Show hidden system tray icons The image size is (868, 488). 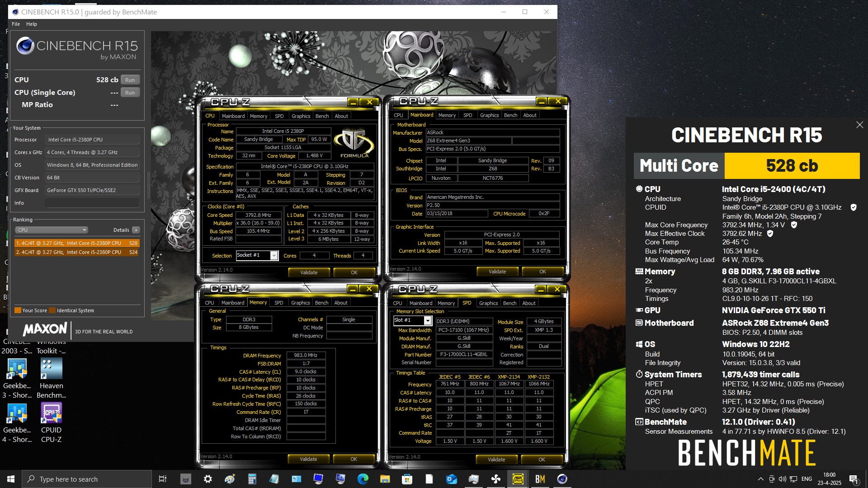coord(760,479)
